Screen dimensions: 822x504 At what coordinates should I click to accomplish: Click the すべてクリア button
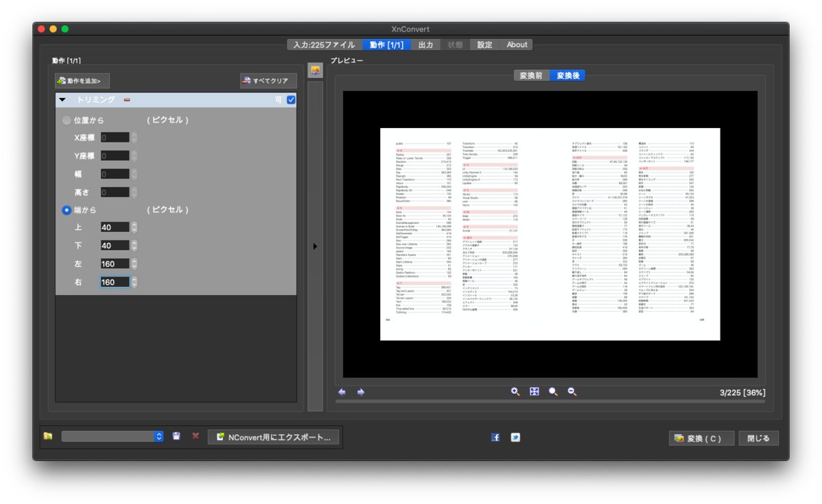tap(269, 81)
